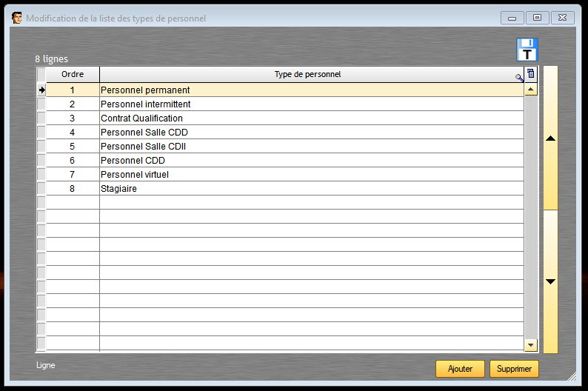Viewport: 588px width, 391px height.
Task: Click order number 5 cell
Action: [73, 146]
